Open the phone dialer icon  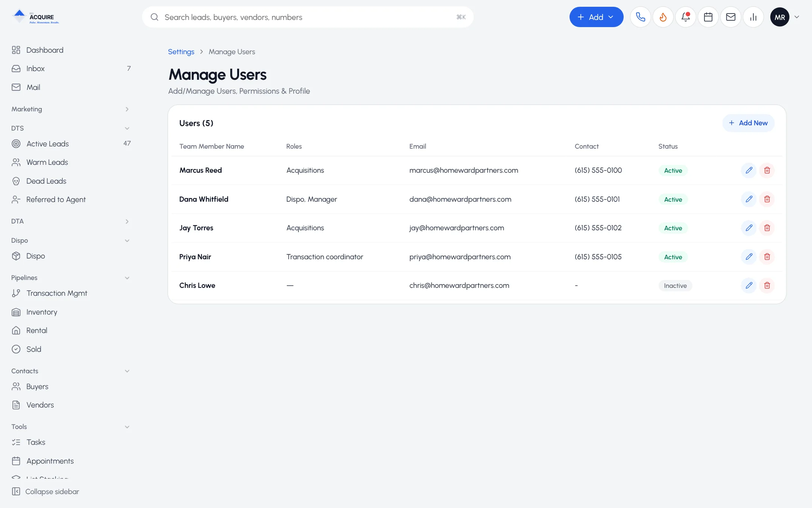click(x=641, y=17)
